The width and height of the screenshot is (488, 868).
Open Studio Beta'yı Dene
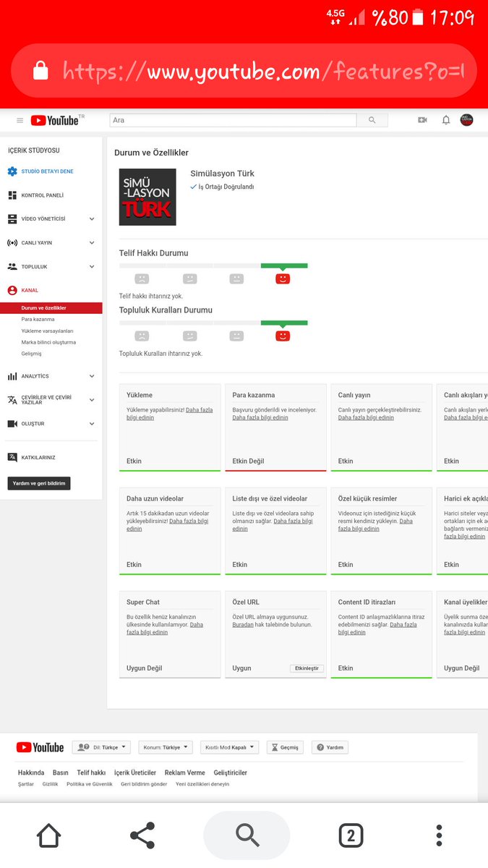click(x=47, y=171)
